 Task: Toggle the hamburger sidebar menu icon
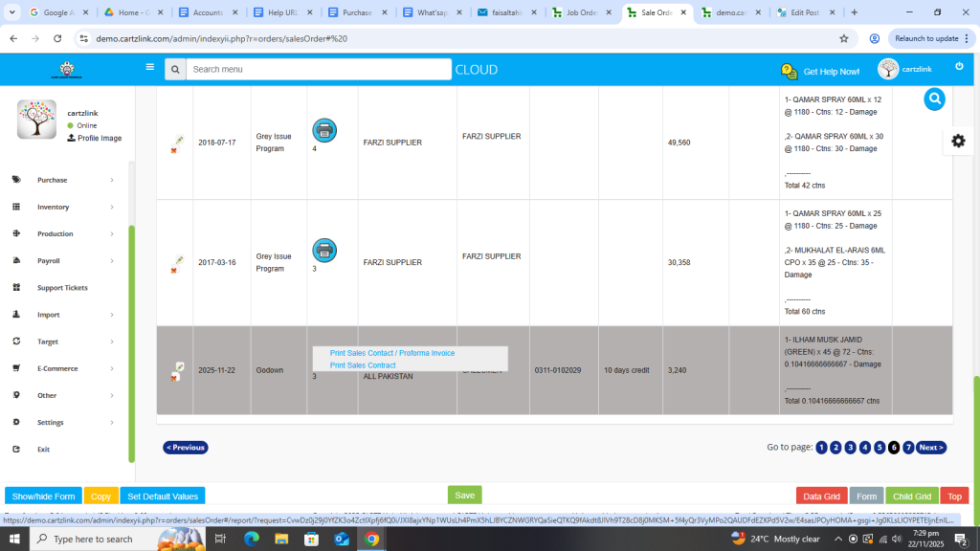click(150, 68)
